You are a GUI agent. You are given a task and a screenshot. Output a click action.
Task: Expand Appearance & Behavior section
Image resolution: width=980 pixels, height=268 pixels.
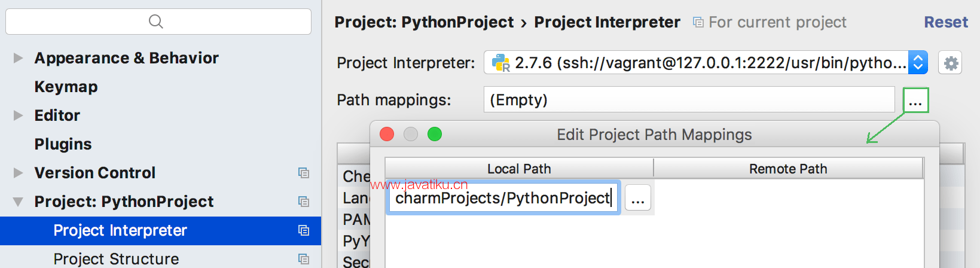click(18, 58)
